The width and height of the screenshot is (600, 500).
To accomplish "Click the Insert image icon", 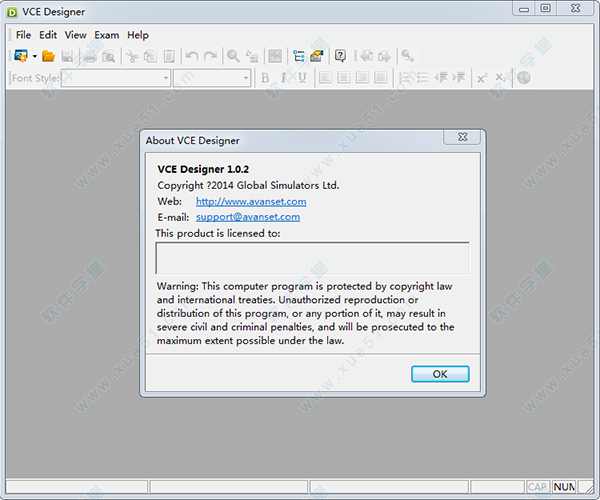I will (275, 56).
